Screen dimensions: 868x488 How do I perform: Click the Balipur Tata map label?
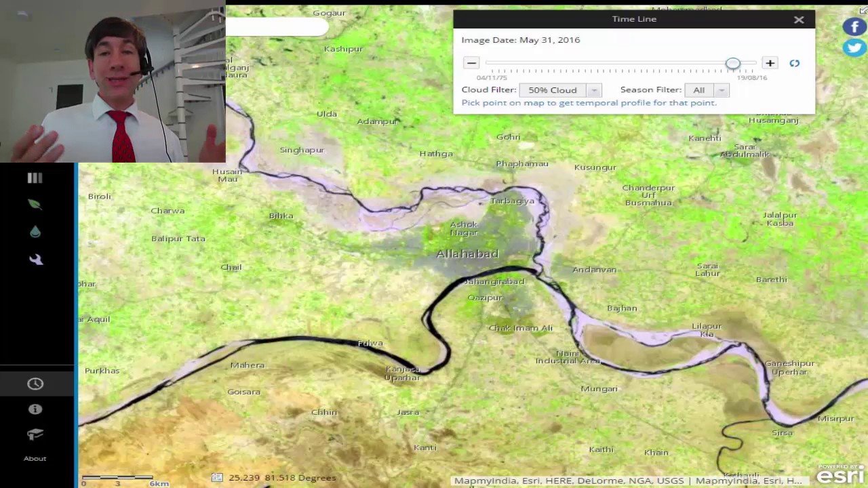tap(178, 239)
